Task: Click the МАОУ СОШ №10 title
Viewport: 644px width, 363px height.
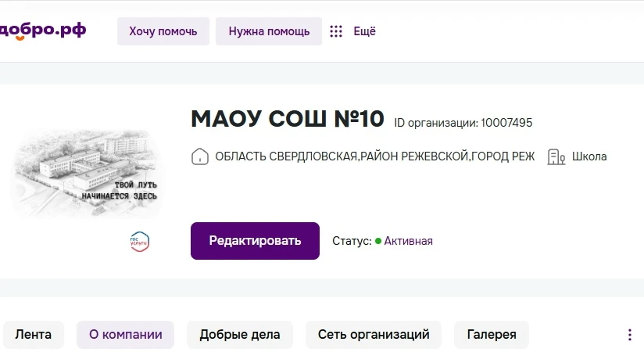Action: tap(288, 119)
